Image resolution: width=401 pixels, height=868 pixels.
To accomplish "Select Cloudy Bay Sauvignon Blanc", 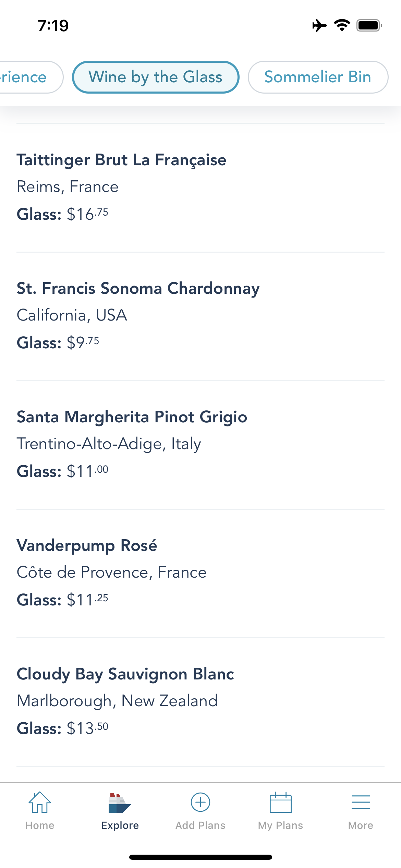I will coord(125,674).
